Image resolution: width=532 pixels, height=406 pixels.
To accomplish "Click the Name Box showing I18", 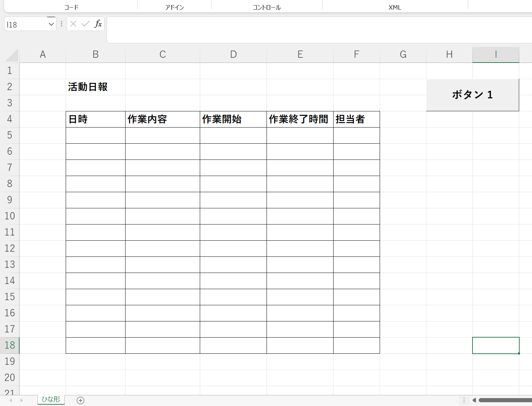I will point(26,24).
